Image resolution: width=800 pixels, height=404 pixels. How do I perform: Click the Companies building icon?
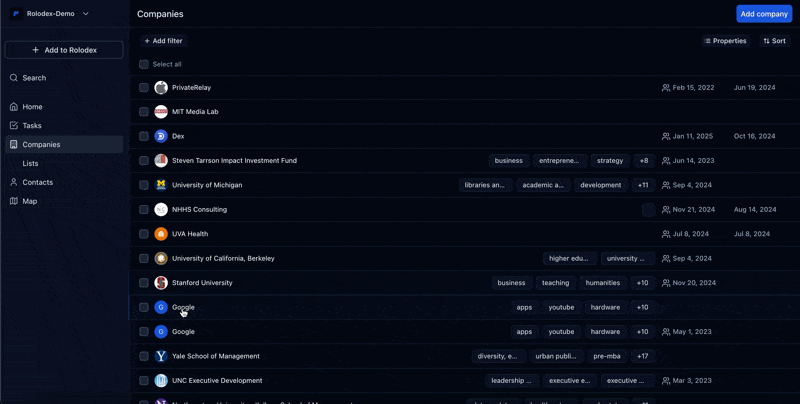tap(14, 144)
